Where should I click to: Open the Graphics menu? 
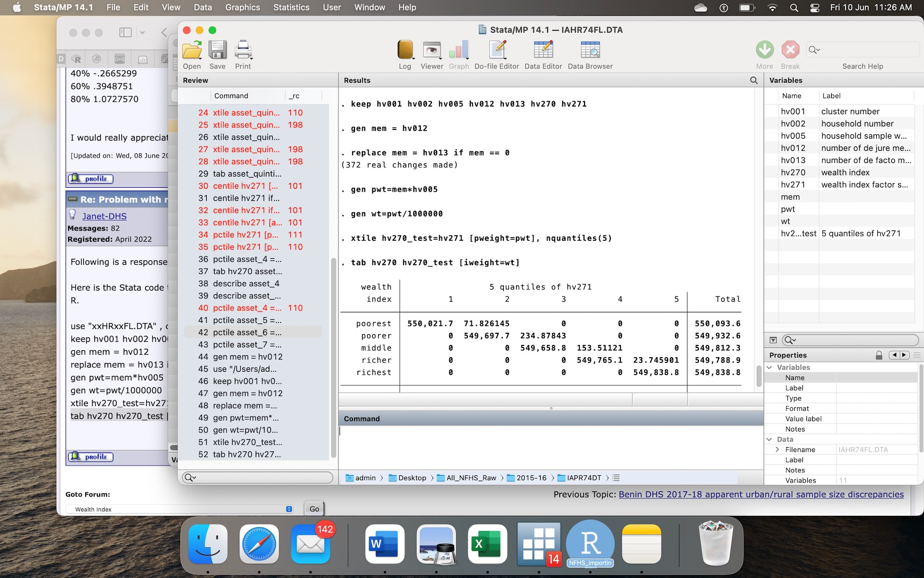click(x=242, y=7)
